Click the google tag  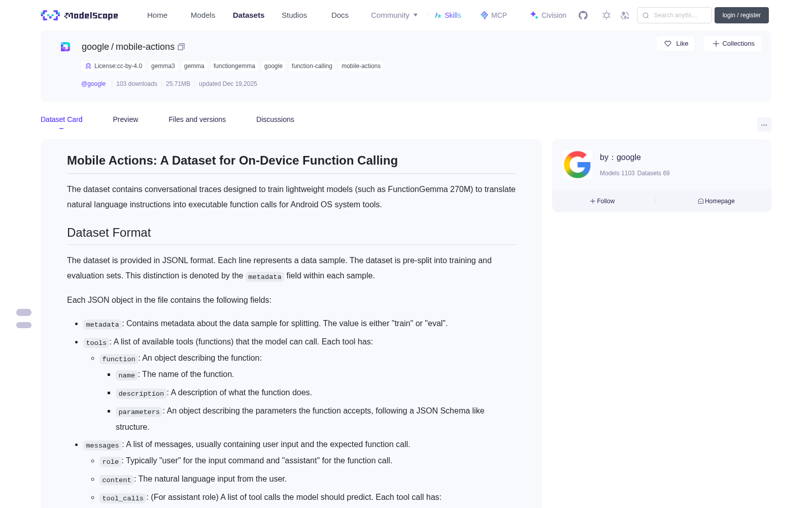[x=273, y=66]
